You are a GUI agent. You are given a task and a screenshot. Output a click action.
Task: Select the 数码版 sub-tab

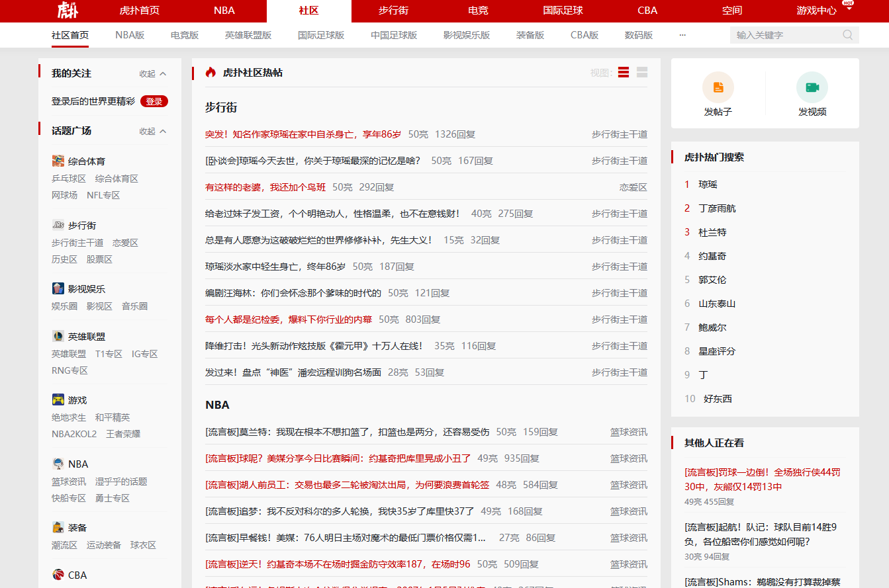point(639,35)
